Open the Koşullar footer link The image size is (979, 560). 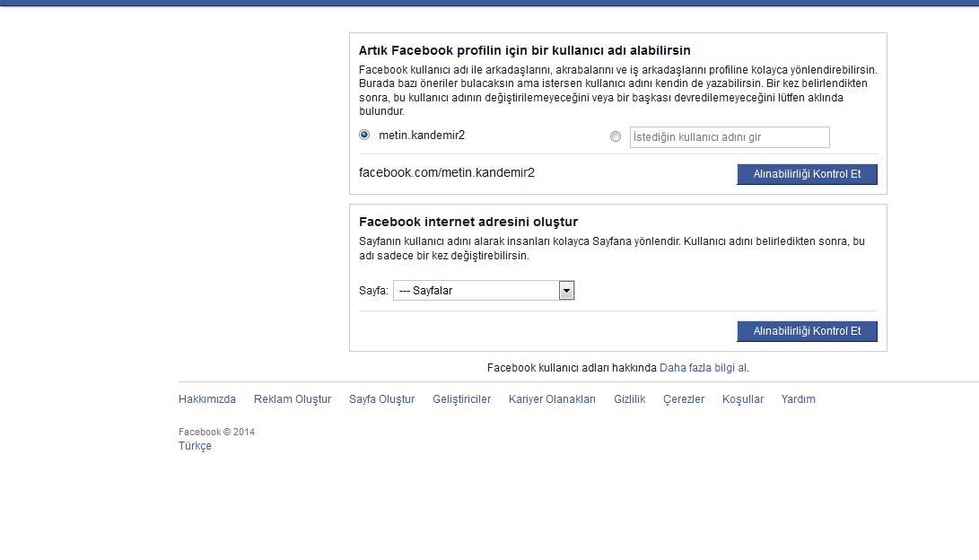[x=742, y=399]
